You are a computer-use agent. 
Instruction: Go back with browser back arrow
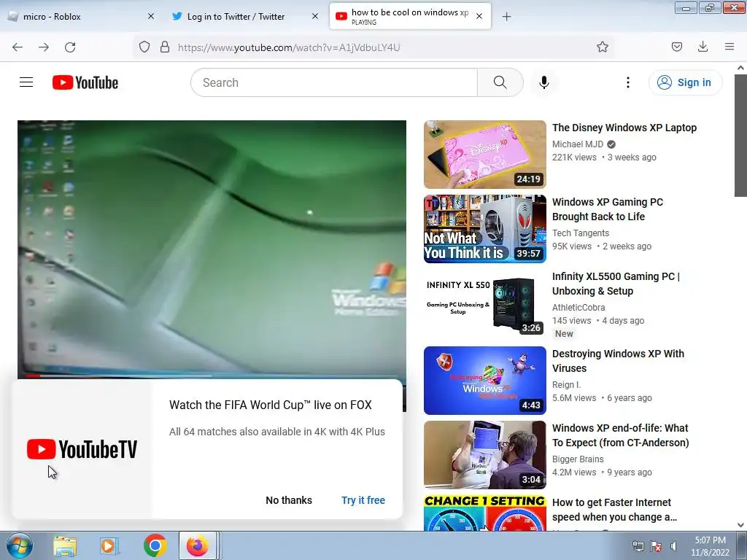(x=18, y=47)
